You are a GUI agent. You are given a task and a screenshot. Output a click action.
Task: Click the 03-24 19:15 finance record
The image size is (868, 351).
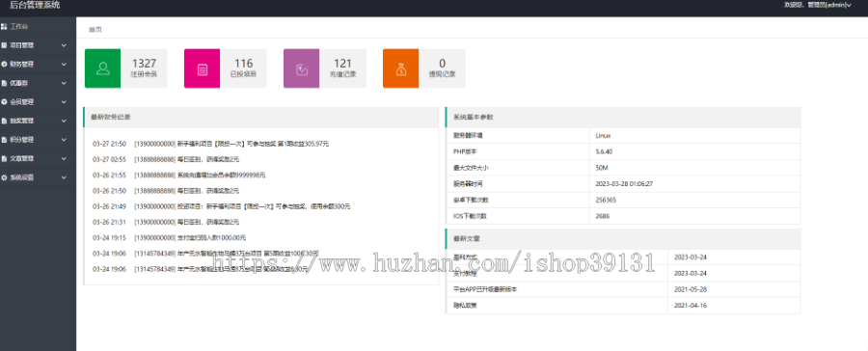170,237
